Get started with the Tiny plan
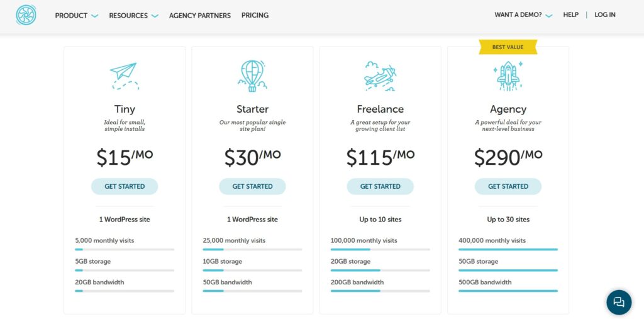This screenshot has width=644, height=319. click(125, 186)
